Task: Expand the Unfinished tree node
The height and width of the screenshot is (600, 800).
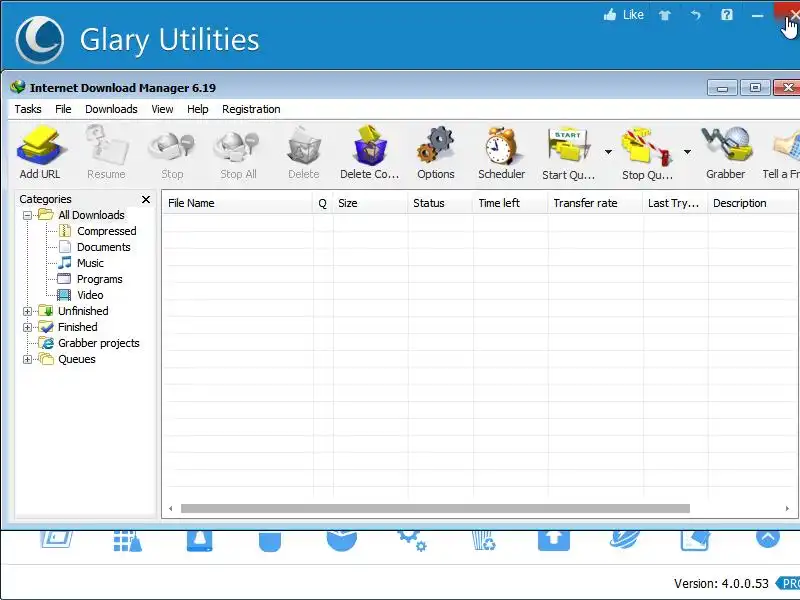Action: click(x=28, y=311)
